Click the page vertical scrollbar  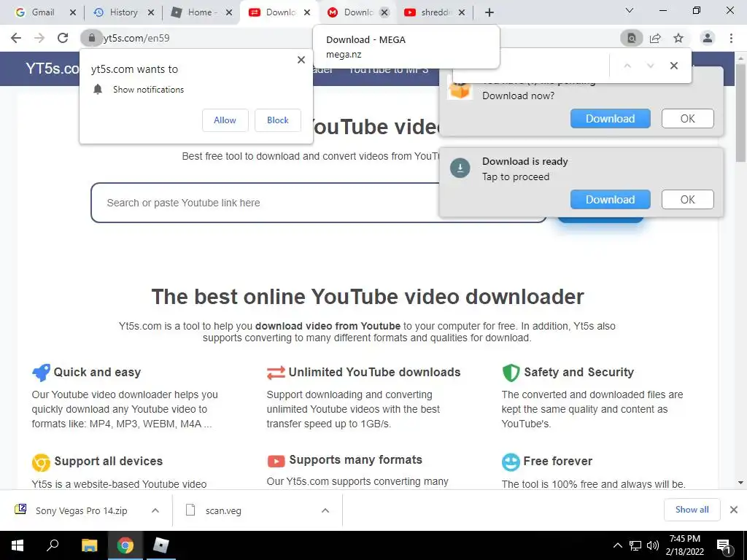pyautogui.click(x=740, y=114)
